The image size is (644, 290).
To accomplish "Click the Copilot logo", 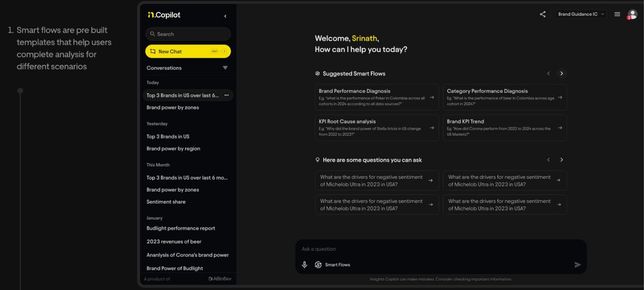I will click(x=164, y=15).
